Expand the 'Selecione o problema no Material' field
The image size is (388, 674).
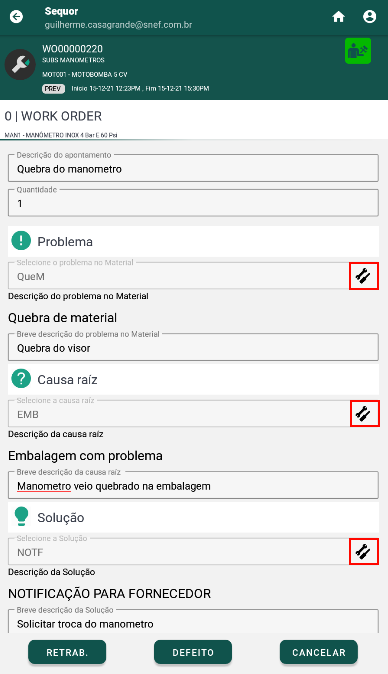coord(178,276)
